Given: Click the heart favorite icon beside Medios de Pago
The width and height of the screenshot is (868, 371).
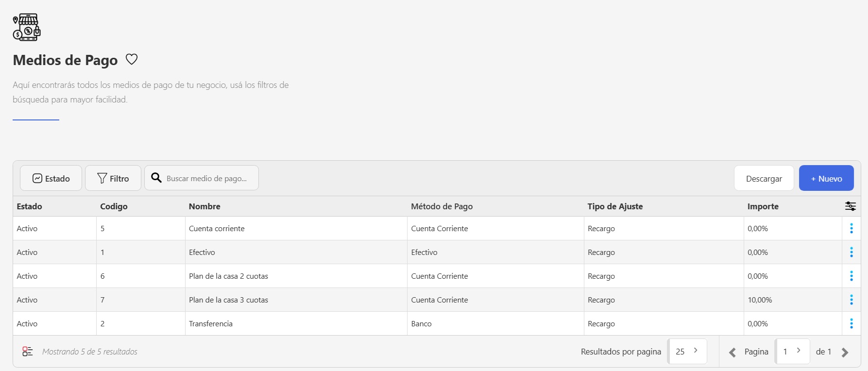Looking at the screenshot, I should coord(132,59).
